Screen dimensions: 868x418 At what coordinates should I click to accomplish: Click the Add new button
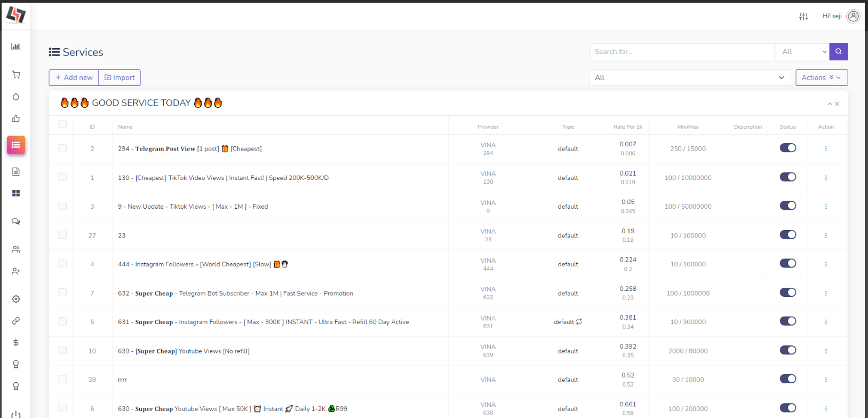[74, 77]
